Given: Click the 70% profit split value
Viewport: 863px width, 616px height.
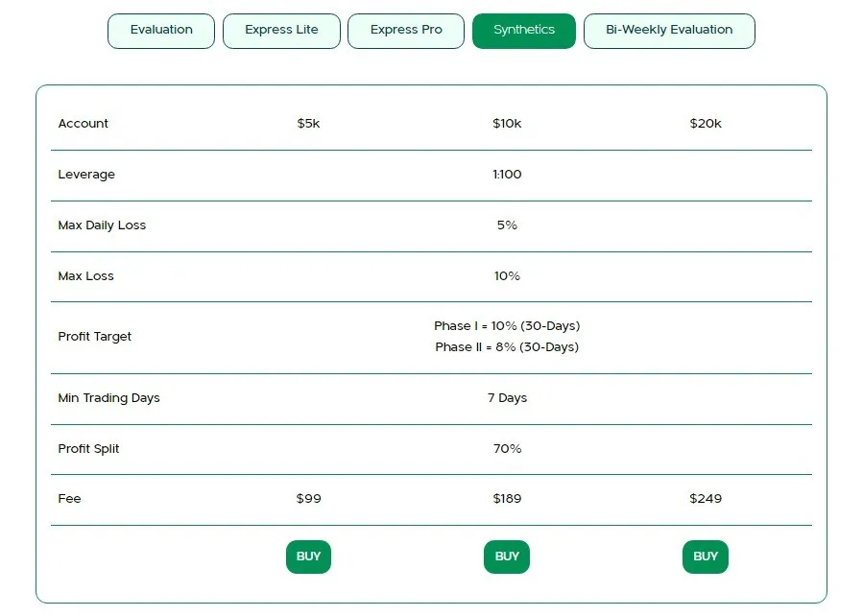Looking at the screenshot, I should [x=507, y=449].
